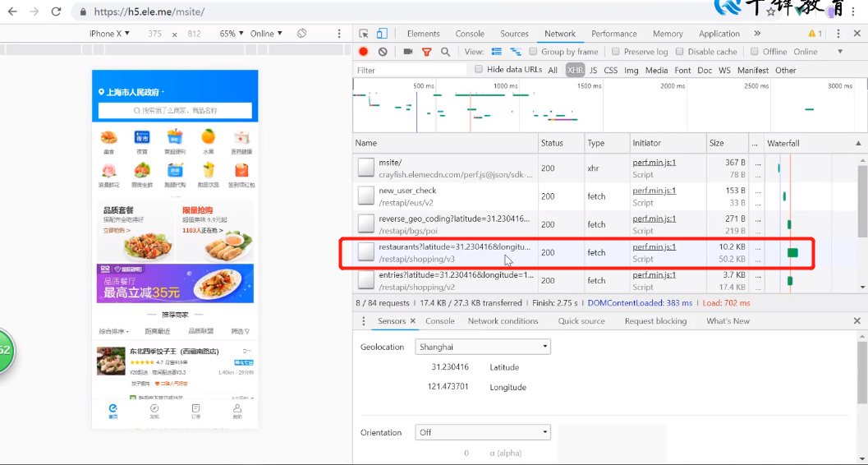
Task: Sort requests by the Size column
Action: coord(728,143)
